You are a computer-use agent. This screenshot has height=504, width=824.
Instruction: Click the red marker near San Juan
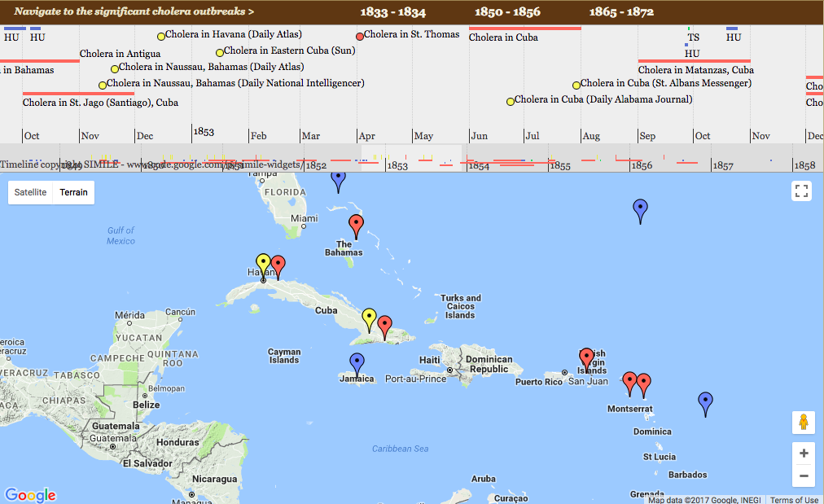click(586, 359)
